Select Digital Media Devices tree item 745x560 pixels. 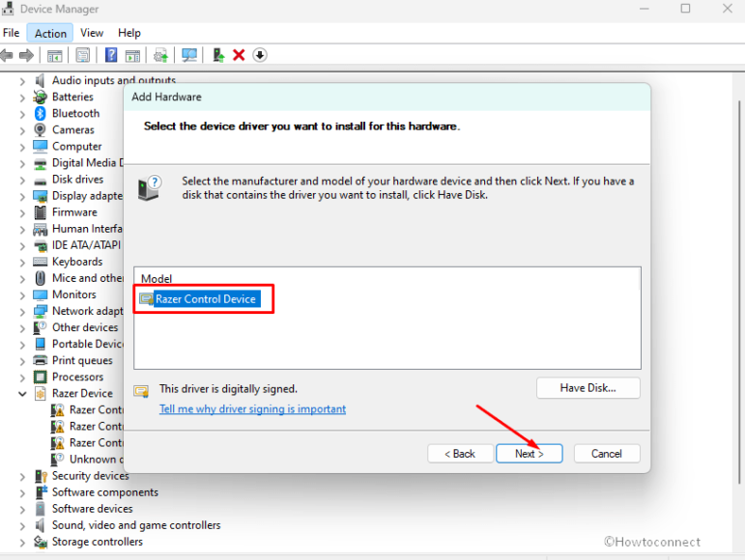(x=87, y=163)
